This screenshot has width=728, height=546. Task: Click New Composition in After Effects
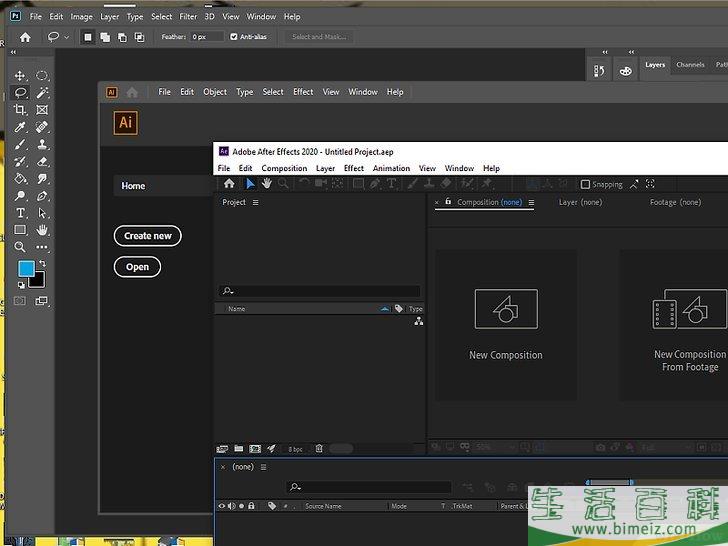[x=506, y=325]
